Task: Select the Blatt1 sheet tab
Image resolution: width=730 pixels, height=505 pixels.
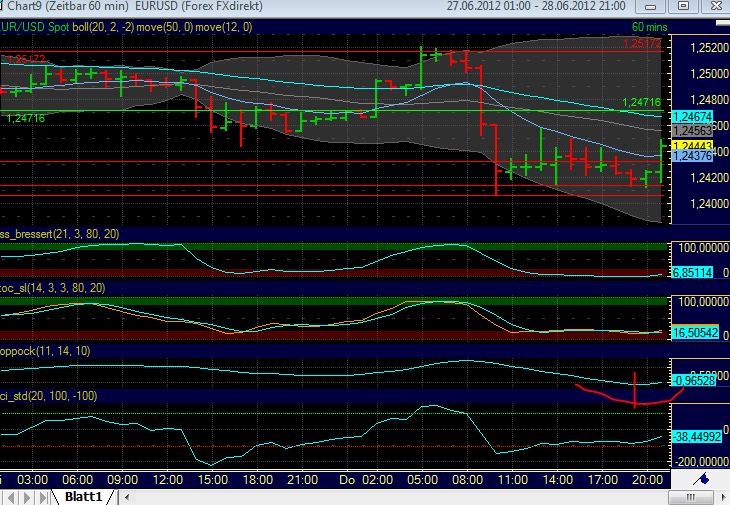Action: [83, 497]
